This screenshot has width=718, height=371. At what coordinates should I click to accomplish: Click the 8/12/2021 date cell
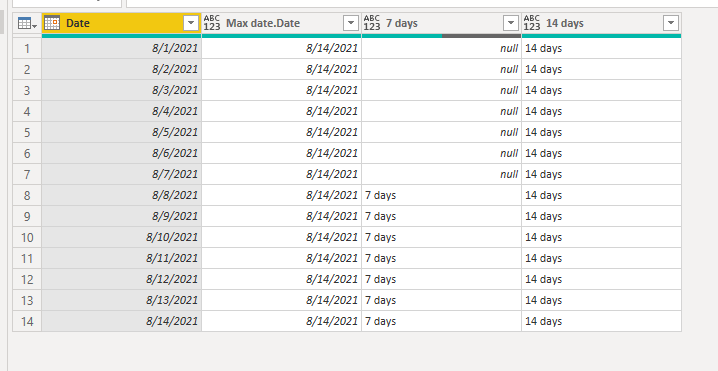121,279
